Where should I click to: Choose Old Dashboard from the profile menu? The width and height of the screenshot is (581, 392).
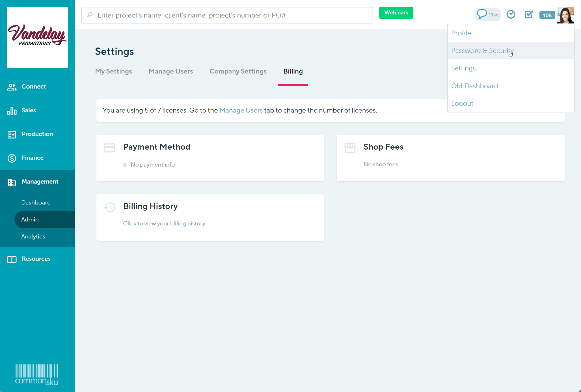[x=474, y=86]
